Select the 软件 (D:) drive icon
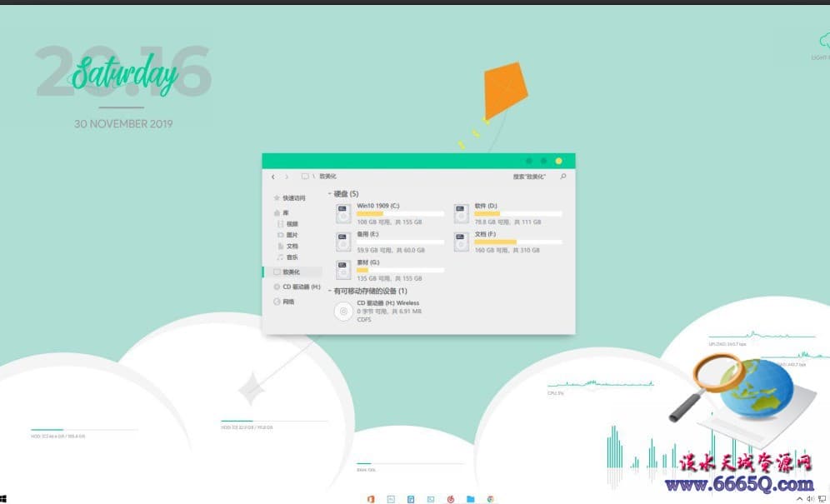Image resolution: width=830 pixels, height=504 pixels. coord(462,214)
